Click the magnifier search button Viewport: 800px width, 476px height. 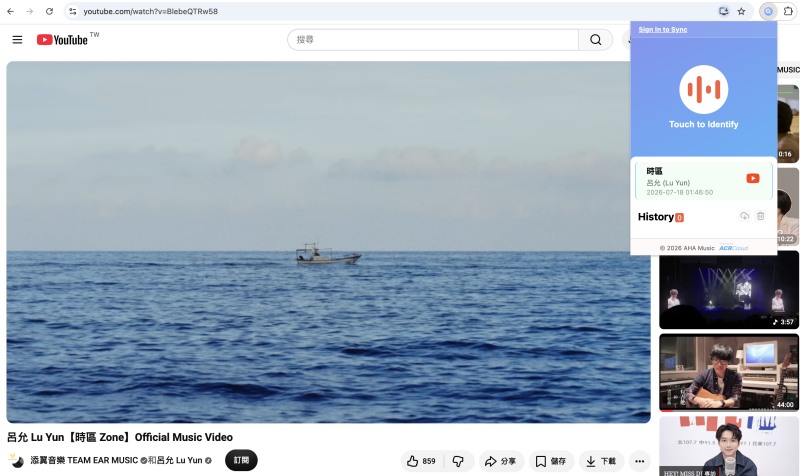point(595,39)
